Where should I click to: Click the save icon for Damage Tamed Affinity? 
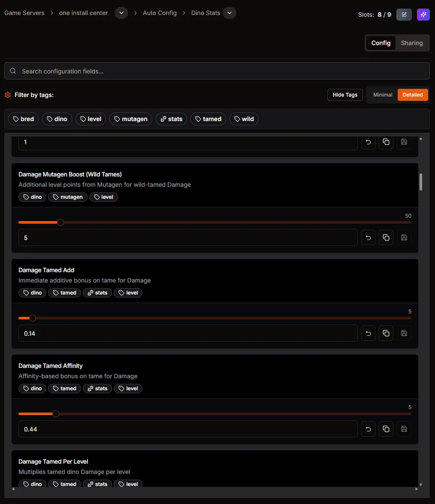[404, 429]
